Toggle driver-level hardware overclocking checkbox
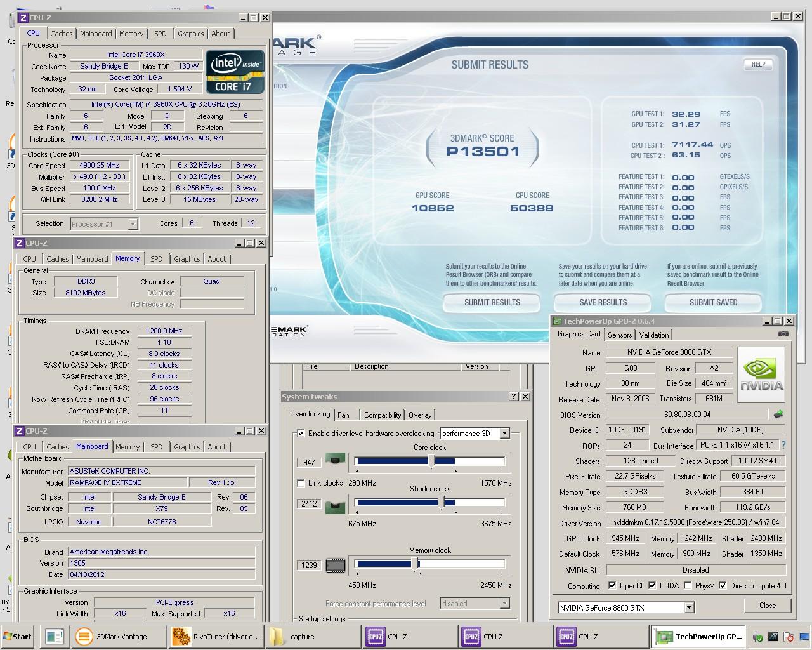The width and height of the screenshot is (812, 650). click(301, 434)
